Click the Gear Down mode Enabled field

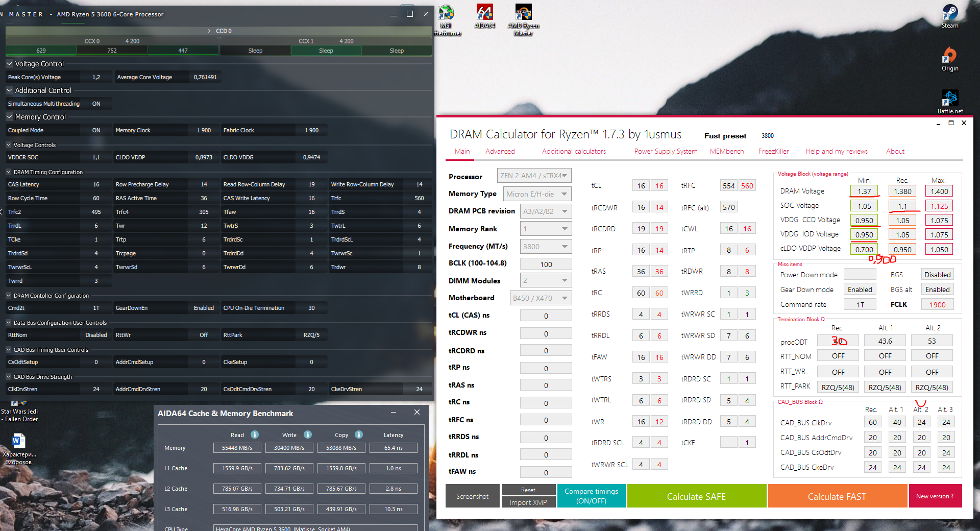(860, 289)
